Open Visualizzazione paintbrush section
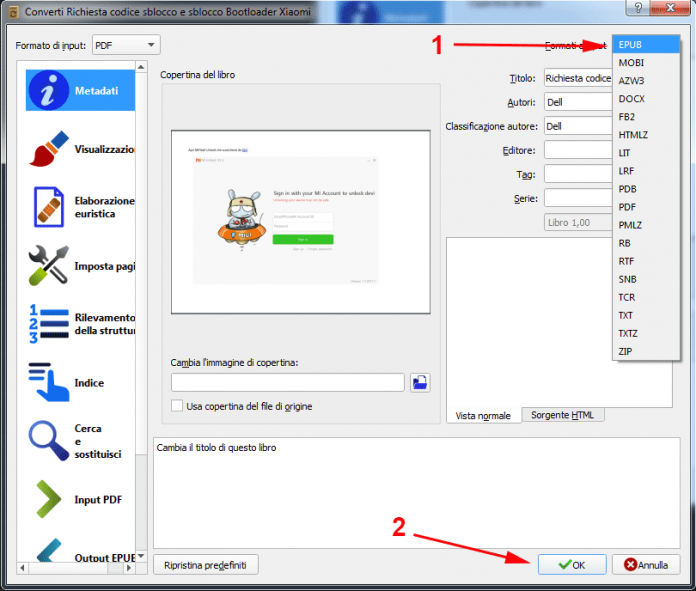The height and width of the screenshot is (591, 696). pyautogui.click(x=49, y=149)
